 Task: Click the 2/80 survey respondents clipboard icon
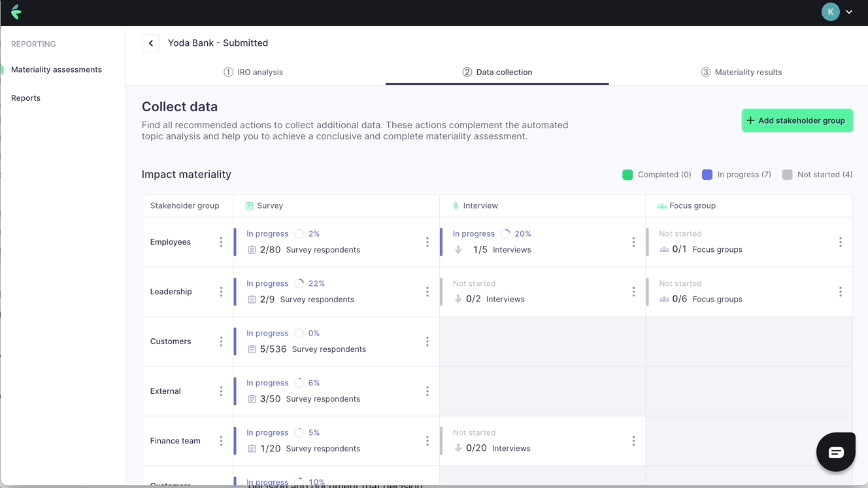coord(252,250)
